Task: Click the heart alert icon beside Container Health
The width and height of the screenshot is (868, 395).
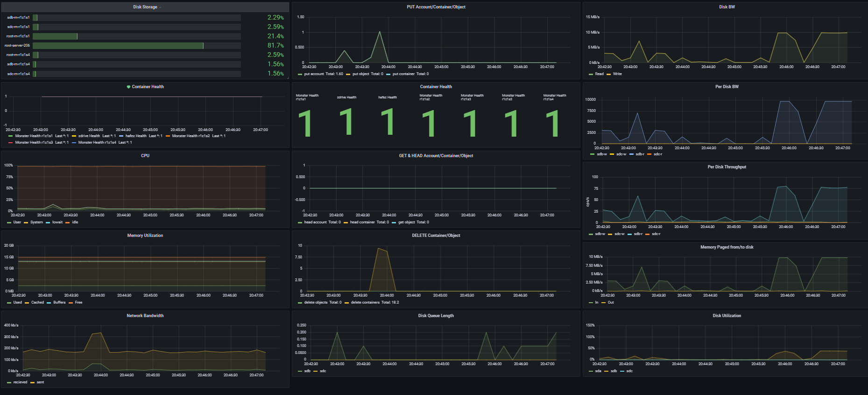Action: 128,87
